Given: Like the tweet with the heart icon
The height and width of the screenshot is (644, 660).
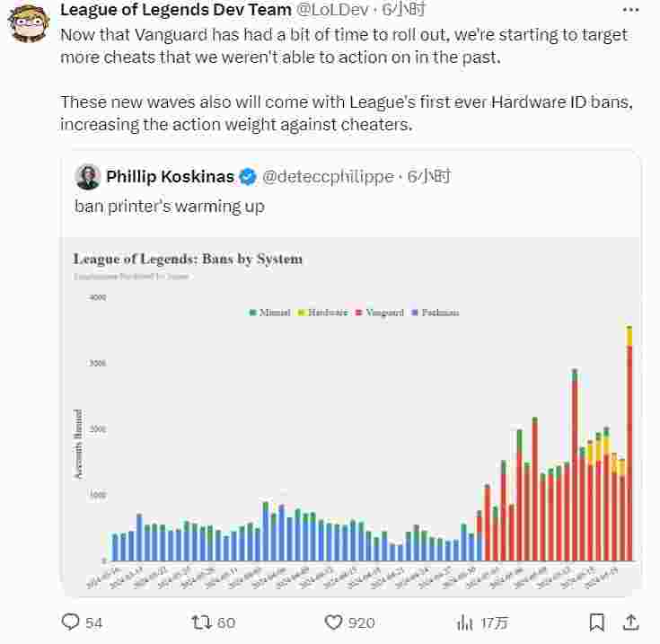Looking at the screenshot, I should point(333,622).
